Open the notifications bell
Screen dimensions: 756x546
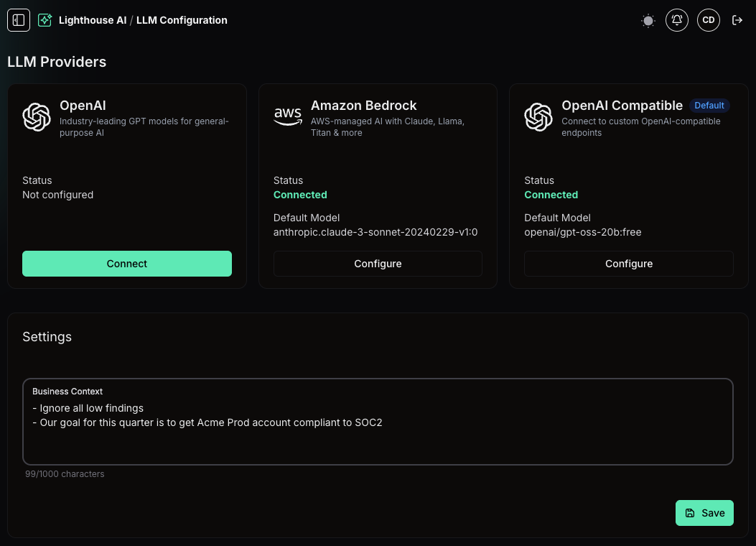[x=677, y=20]
